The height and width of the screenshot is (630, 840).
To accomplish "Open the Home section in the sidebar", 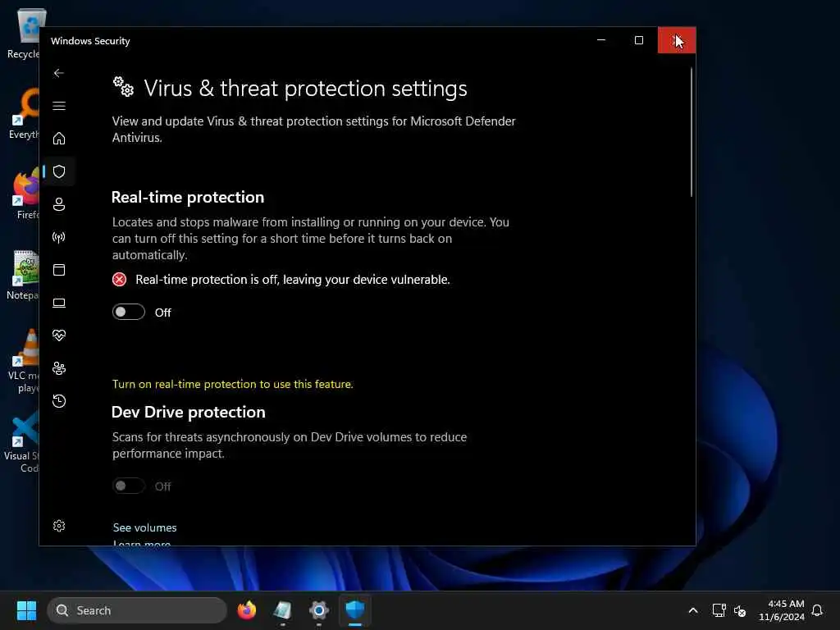I will pos(59,139).
